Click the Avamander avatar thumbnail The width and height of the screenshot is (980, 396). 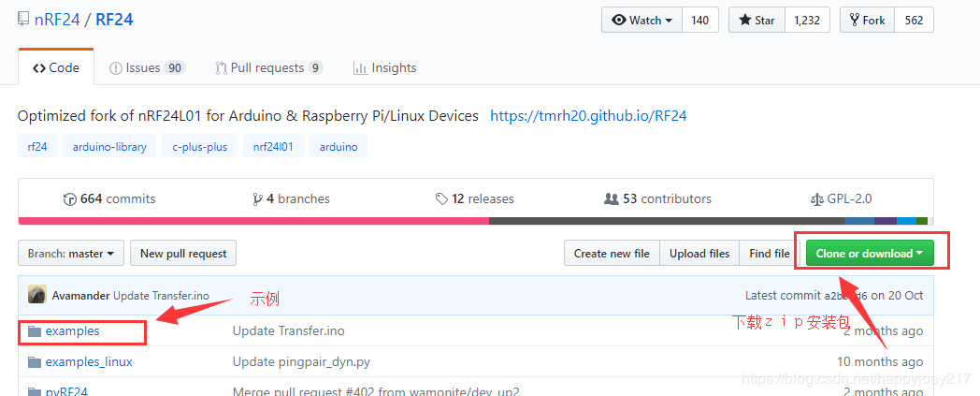point(37,295)
